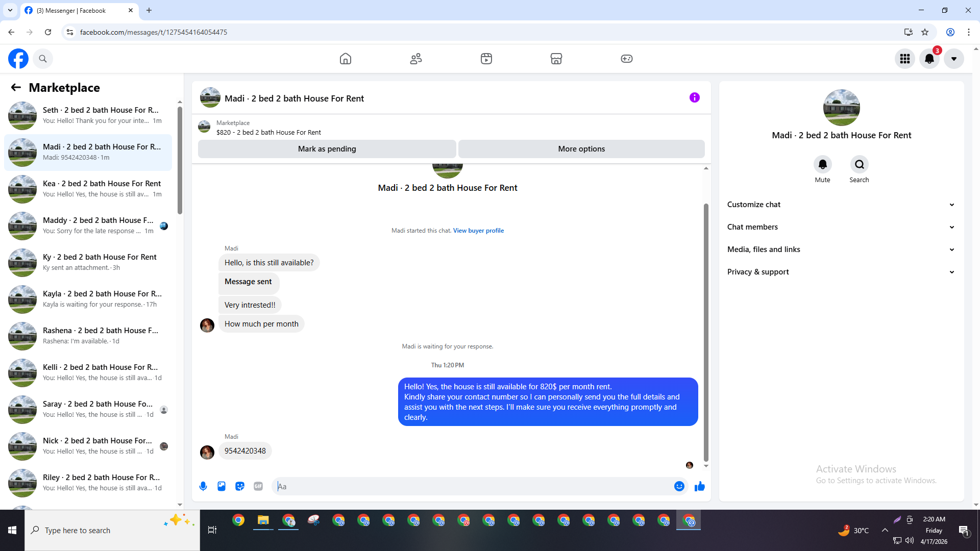Install app icon in address bar

[908, 32]
